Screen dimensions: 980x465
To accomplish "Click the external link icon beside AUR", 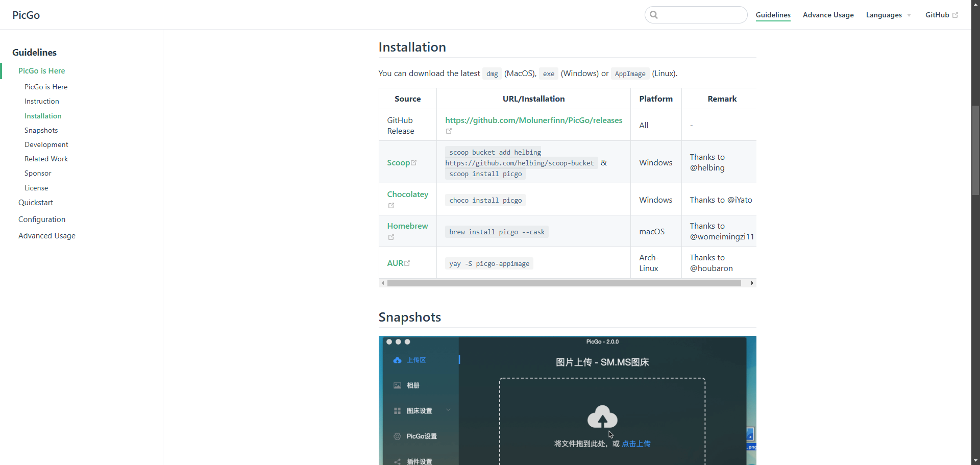I will (407, 263).
